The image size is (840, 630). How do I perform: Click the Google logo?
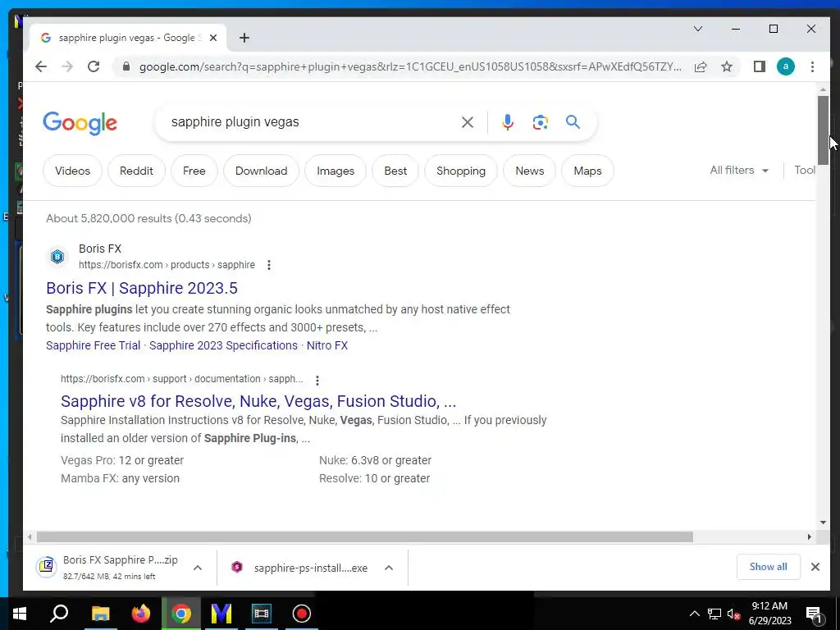[80, 123]
